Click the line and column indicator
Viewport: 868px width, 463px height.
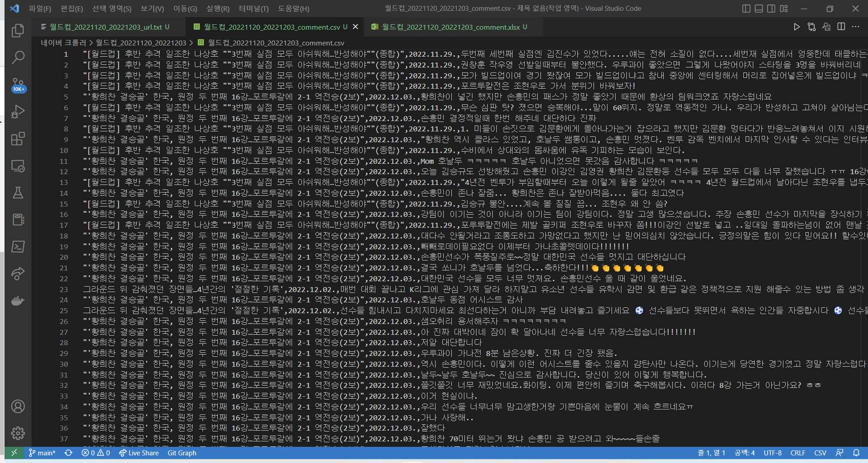(711, 453)
